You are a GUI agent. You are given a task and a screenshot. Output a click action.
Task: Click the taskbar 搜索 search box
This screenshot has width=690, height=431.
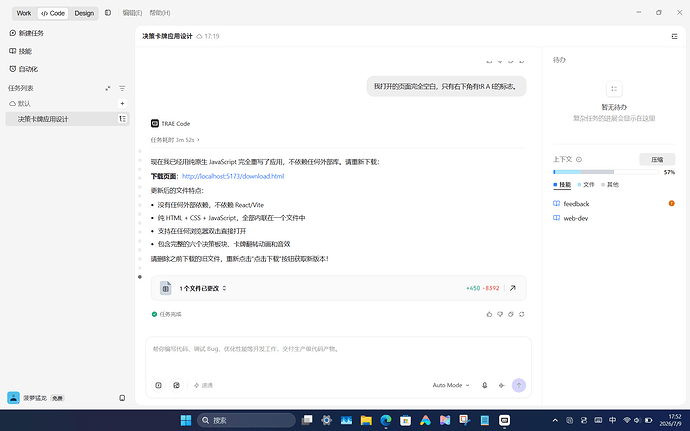click(x=246, y=420)
